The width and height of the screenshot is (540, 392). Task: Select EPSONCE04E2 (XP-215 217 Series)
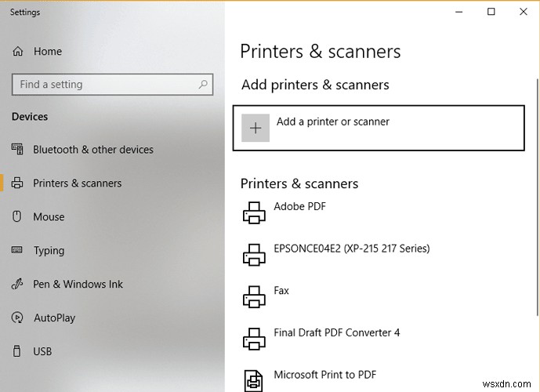click(x=352, y=249)
